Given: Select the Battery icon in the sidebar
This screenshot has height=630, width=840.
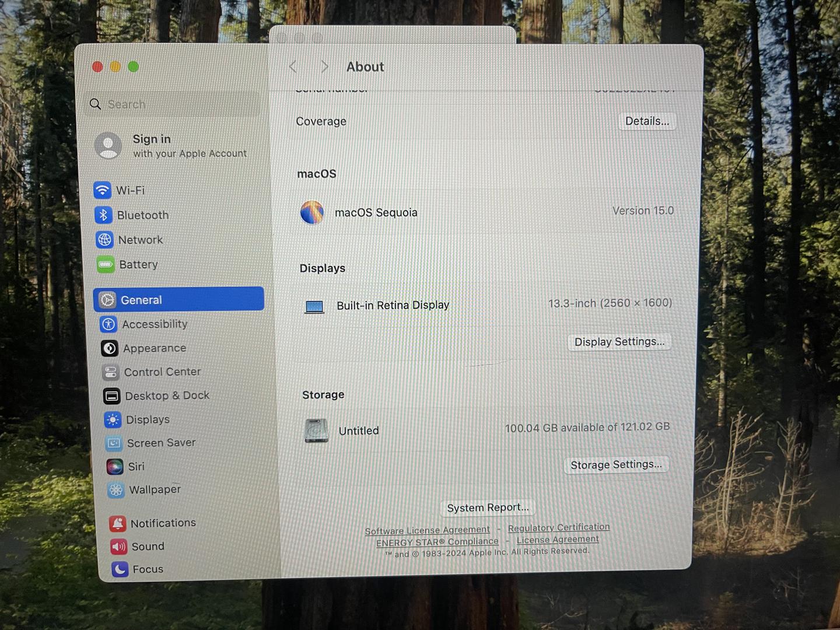Looking at the screenshot, I should tap(106, 264).
